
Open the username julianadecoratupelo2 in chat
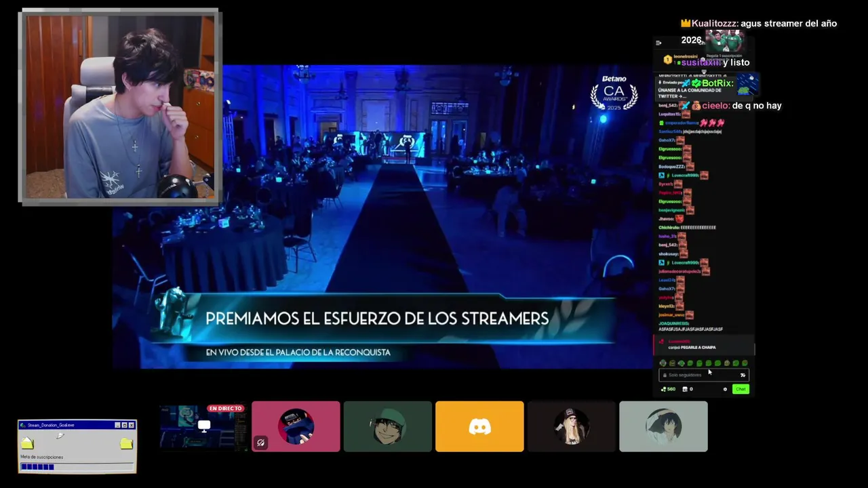679,271
